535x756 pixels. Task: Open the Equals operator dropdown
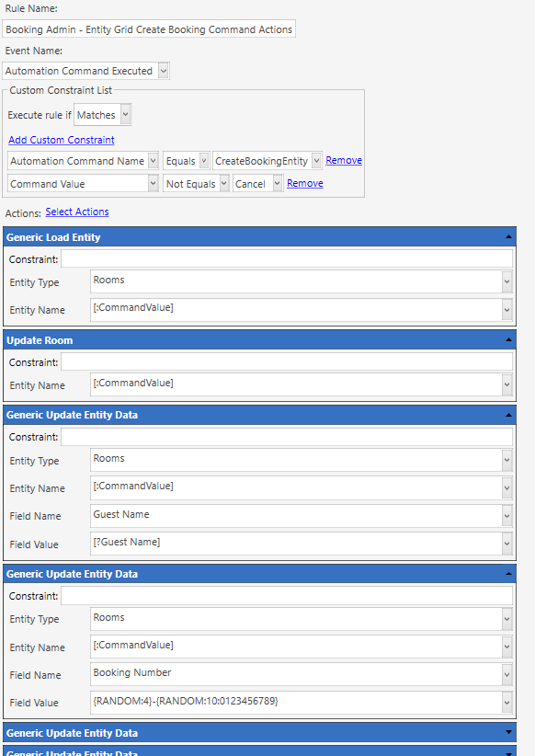[x=204, y=161]
